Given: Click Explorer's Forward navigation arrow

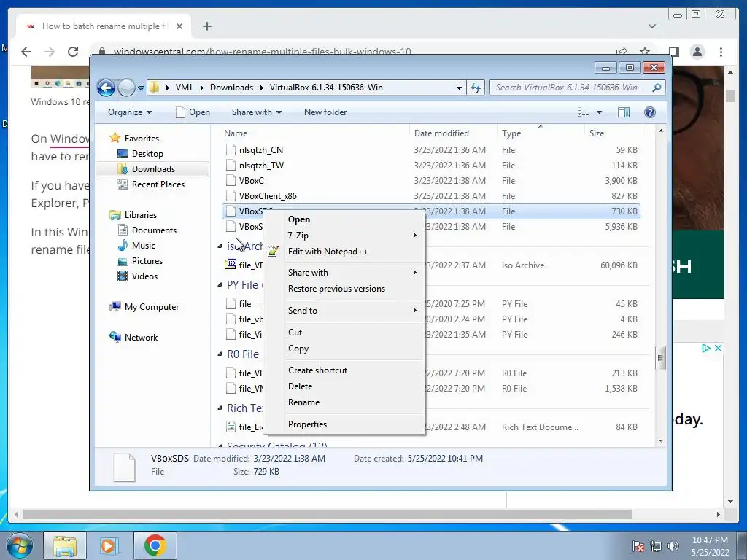Looking at the screenshot, I should tap(126, 87).
